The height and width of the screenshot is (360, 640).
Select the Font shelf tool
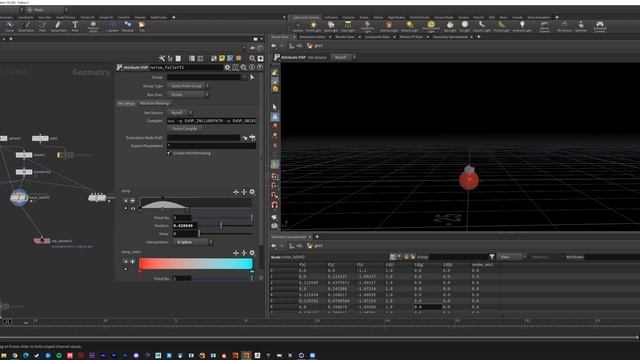pos(75,27)
